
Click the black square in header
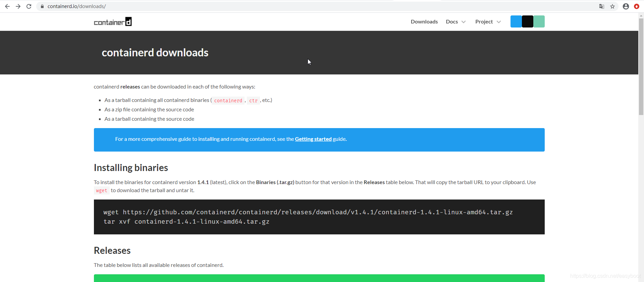528,21
